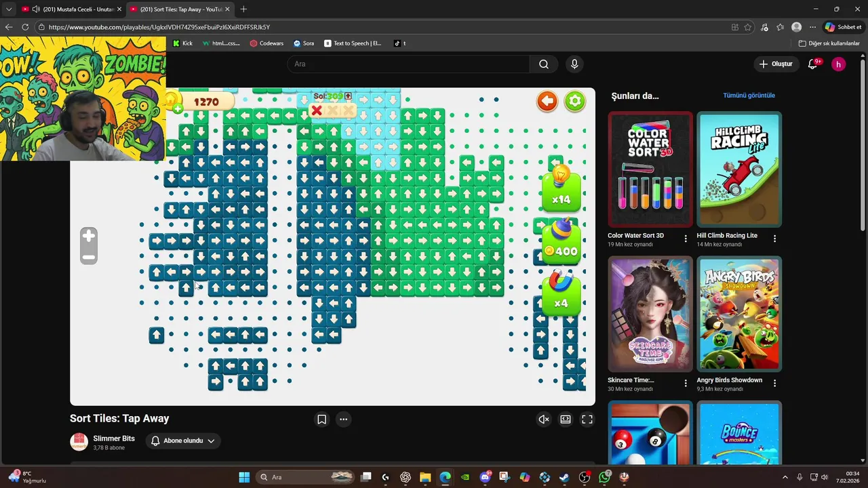Open more actions under the game
Viewport: 868px width, 488px height.
coord(344,420)
